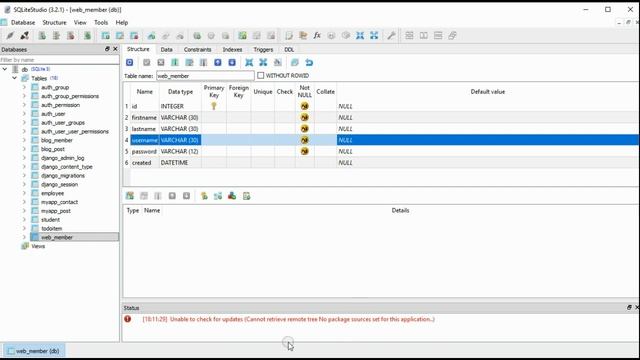Click the Refresh database schema icon
The image size is (640, 360).
(x=87, y=36)
